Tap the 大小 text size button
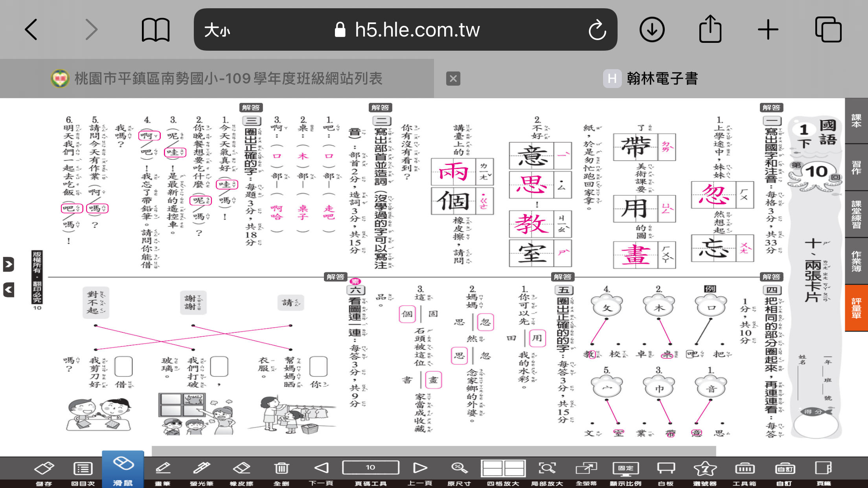This screenshot has width=868, height=488. (x=217, y=30)
